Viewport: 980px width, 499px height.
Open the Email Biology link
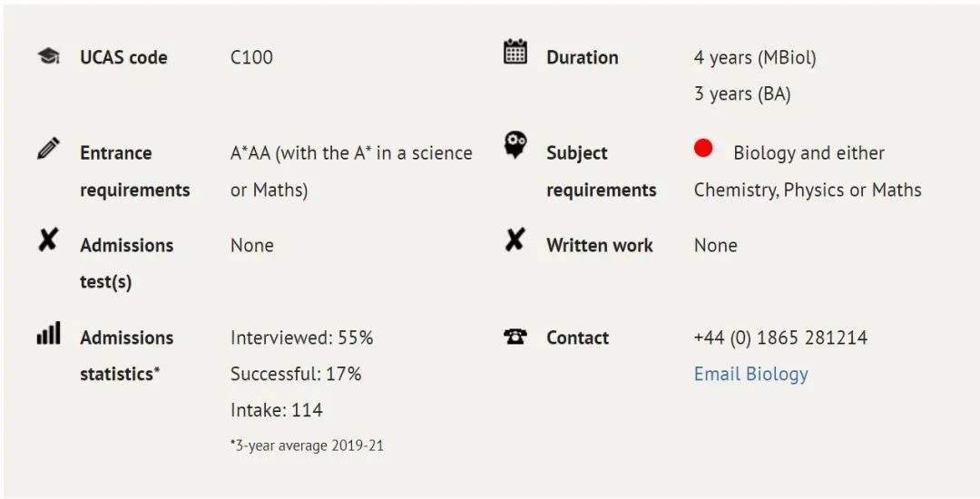tap(750, 374)
